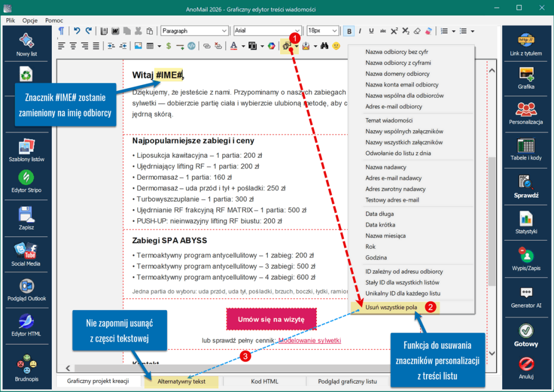Viewport: 554px width, 392px height.
Task: Toggle underline formatting
Action: pos(371,31)
